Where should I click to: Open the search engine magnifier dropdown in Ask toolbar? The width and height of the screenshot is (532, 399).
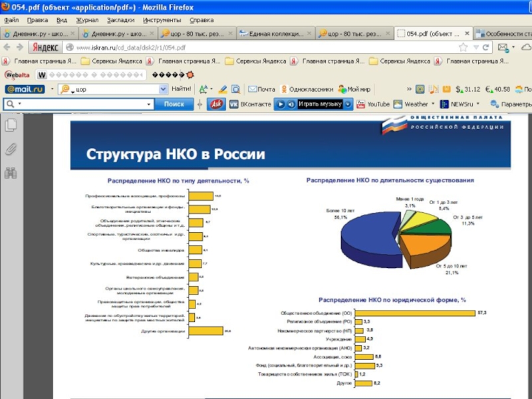click(x=19, y=104)
